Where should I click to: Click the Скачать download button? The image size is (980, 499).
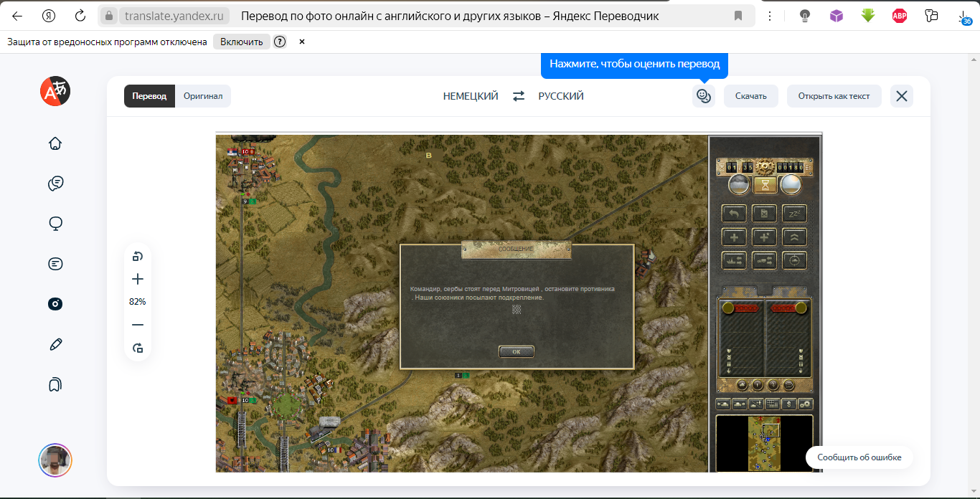click(x=750, y=96)
